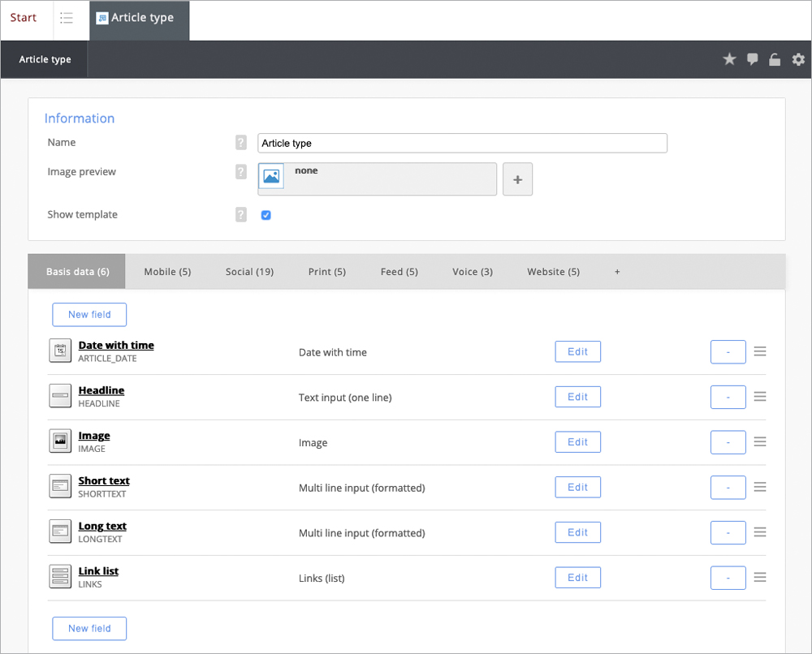Viewport: 812px width, 654px height.
Task: Click the help icon next to Name
Action: (240, 143)
